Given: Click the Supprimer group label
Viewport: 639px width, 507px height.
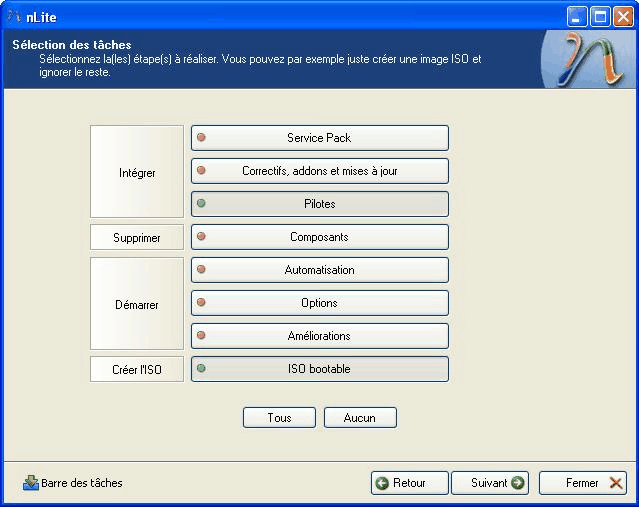Looking at the screenshot, I should pyautogui.click(x=137, y=237).
